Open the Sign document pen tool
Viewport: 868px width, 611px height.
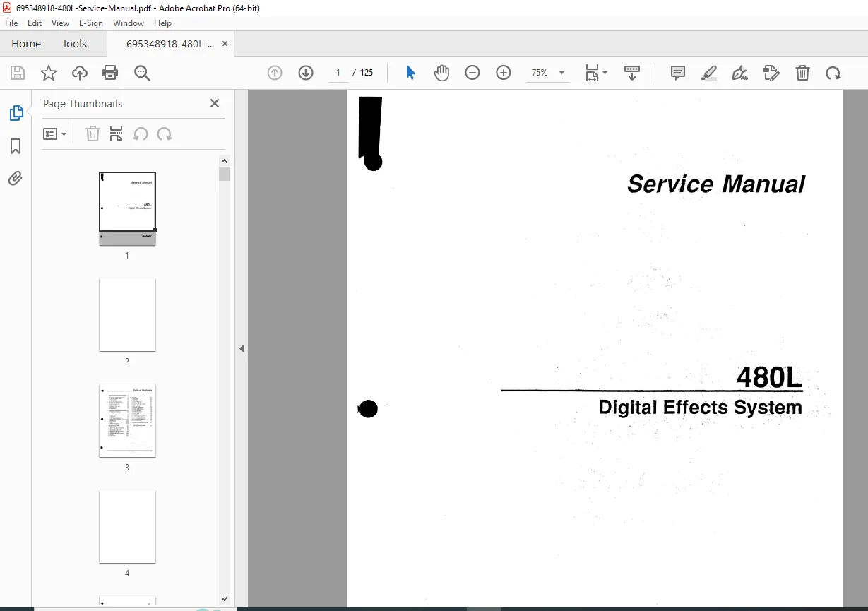739,73
